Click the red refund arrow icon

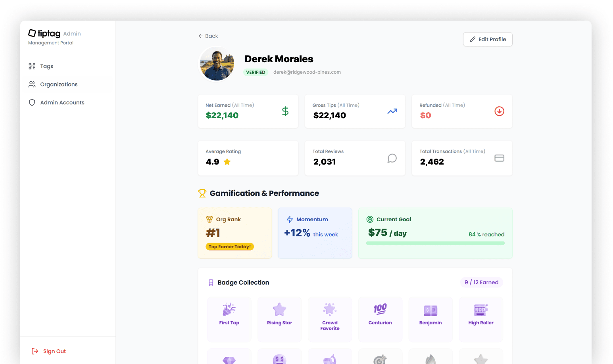point(499,111)
